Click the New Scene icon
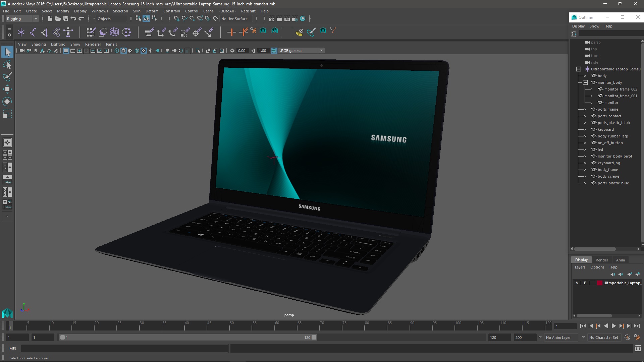644x362 pixels. pyautogui.click(x=50, y=18)
